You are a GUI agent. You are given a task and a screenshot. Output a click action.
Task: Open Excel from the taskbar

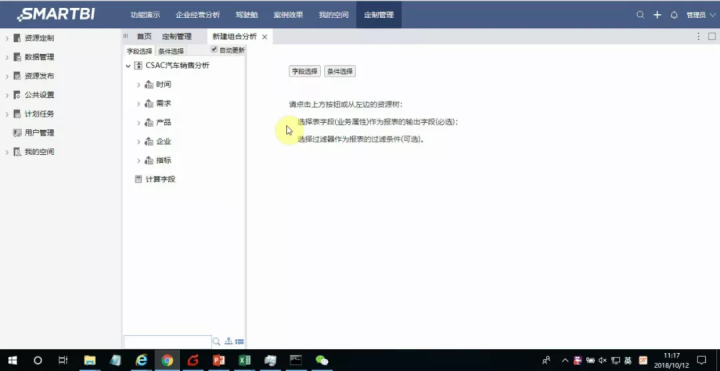(244, 360)
